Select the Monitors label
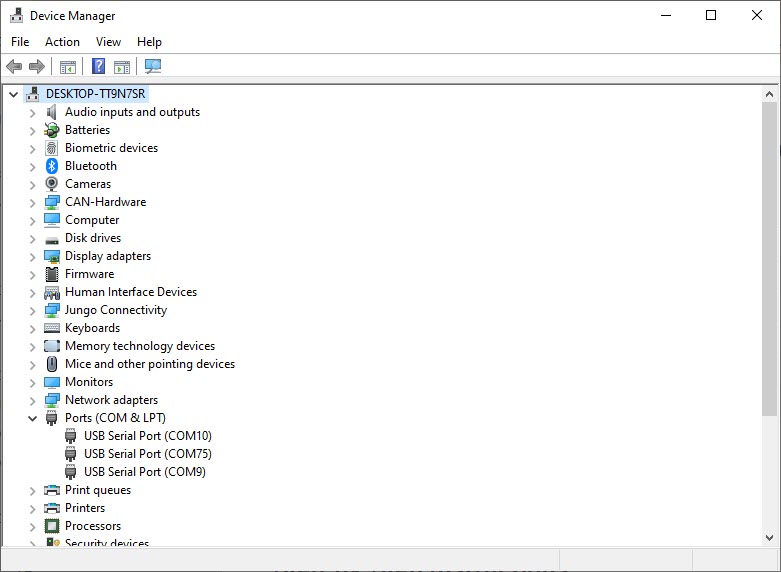781x572 pixels. point(89,382)
